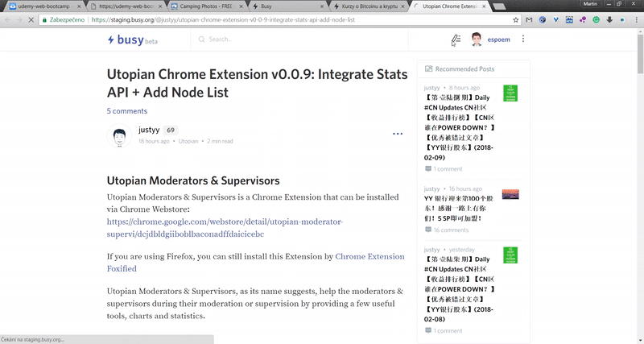The image size is (644, 344).
Task: Click the search magnifier icon
Action: click(x=202, y=39)
